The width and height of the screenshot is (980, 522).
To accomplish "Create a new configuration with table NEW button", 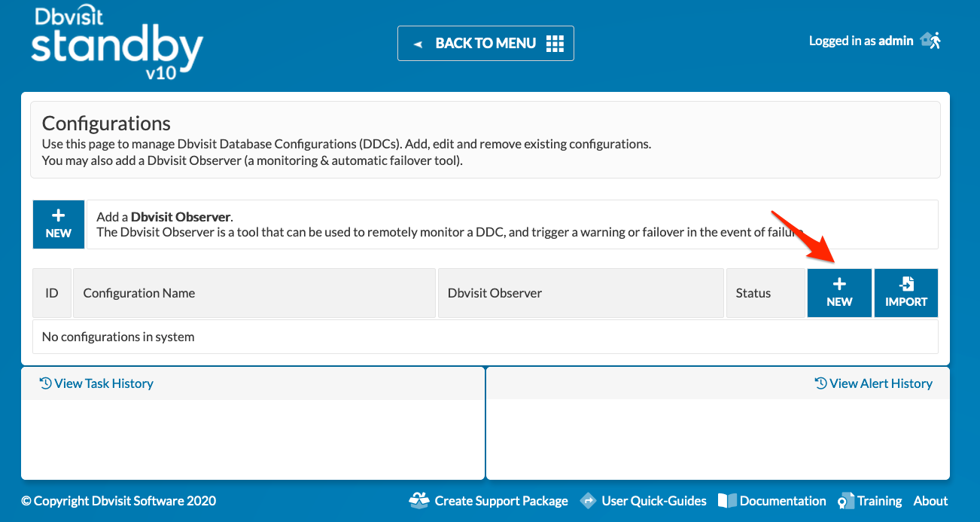I will pyautogui.click(x=839, y=293).
